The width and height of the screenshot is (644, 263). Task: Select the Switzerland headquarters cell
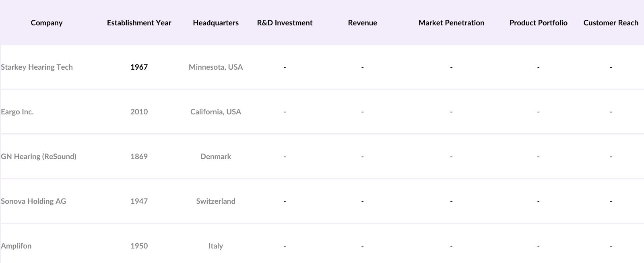pyautogui.click(x=216, y=201)
